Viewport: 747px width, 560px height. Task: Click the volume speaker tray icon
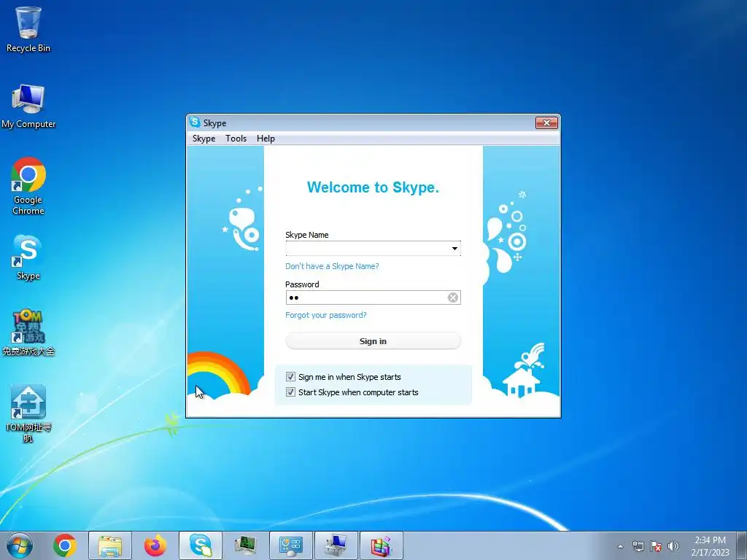tap(673, 546)
